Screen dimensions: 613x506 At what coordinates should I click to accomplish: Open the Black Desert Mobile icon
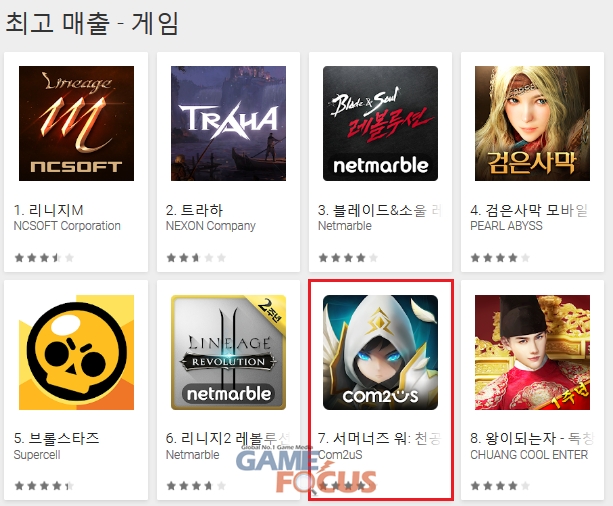click(532, 124)
